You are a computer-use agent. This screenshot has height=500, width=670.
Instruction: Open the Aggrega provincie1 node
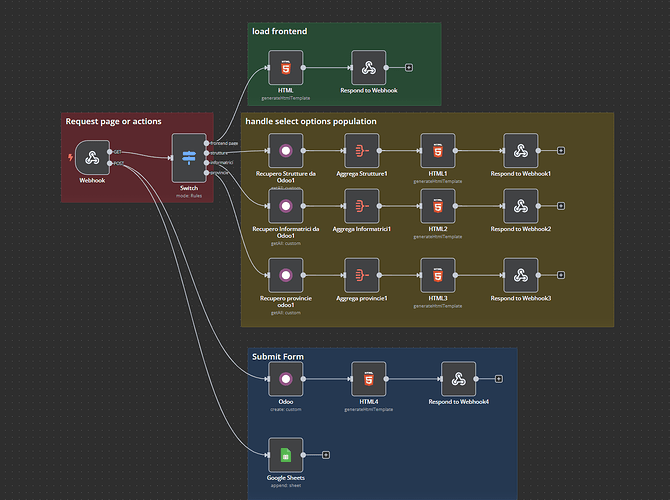point(362,275)
